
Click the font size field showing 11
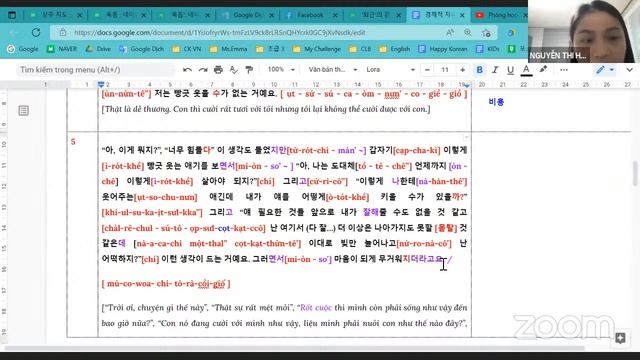pyautogui.click(x=445, y=70)
